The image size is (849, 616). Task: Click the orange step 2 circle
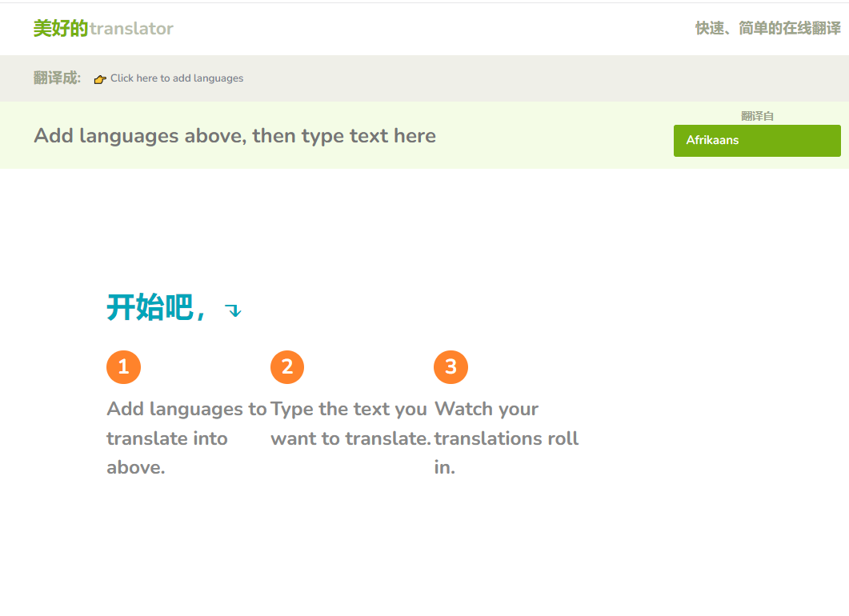[287, 367]
